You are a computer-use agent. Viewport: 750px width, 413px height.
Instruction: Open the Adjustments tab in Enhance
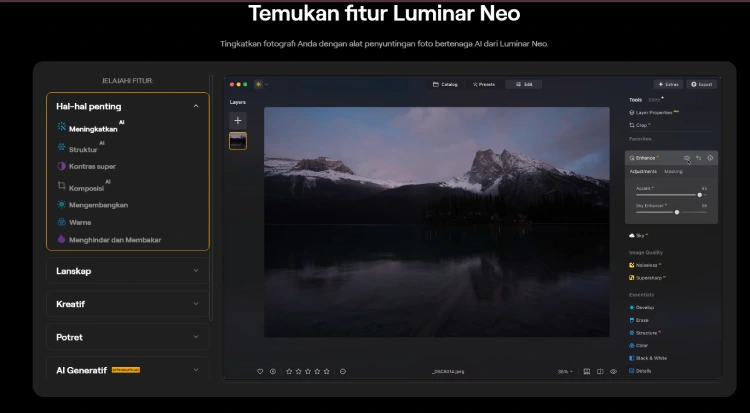(x=643, y=171)
